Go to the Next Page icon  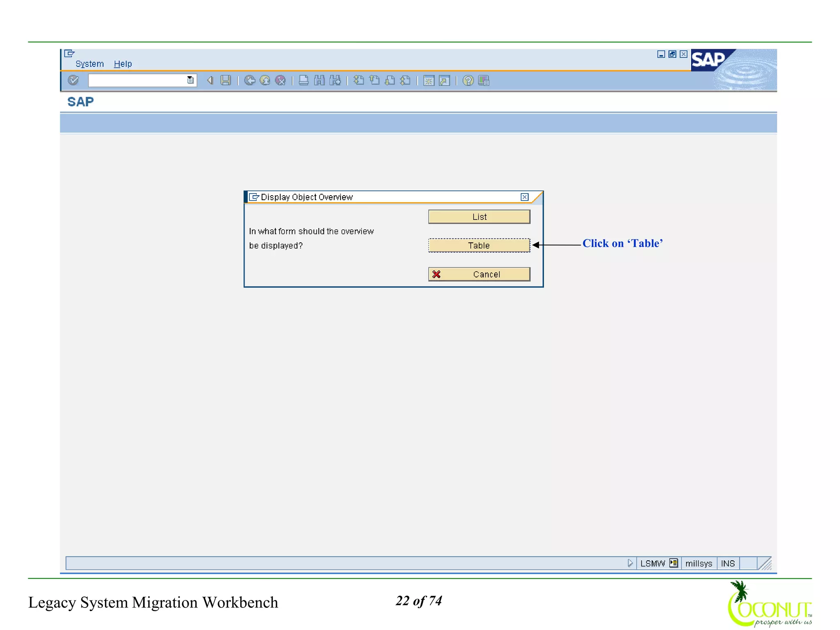click(x=390, y=80)
